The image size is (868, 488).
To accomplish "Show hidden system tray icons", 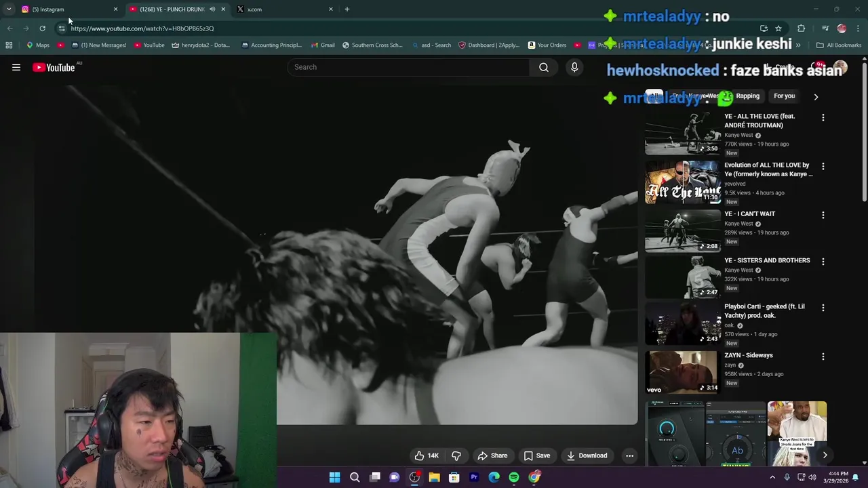I will click(772, 477).
